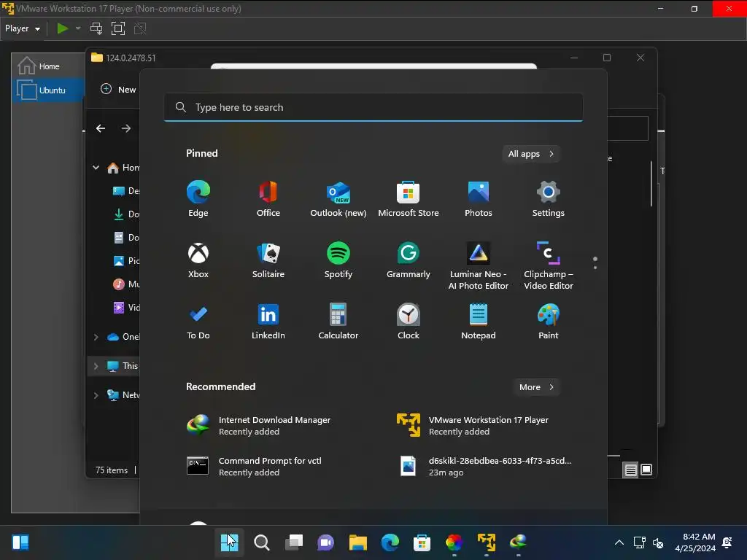This screenshot has width=747, height=560.
Task: Expand OneDrive in Explorer sidebar
Action: click(x=96, y=337)
